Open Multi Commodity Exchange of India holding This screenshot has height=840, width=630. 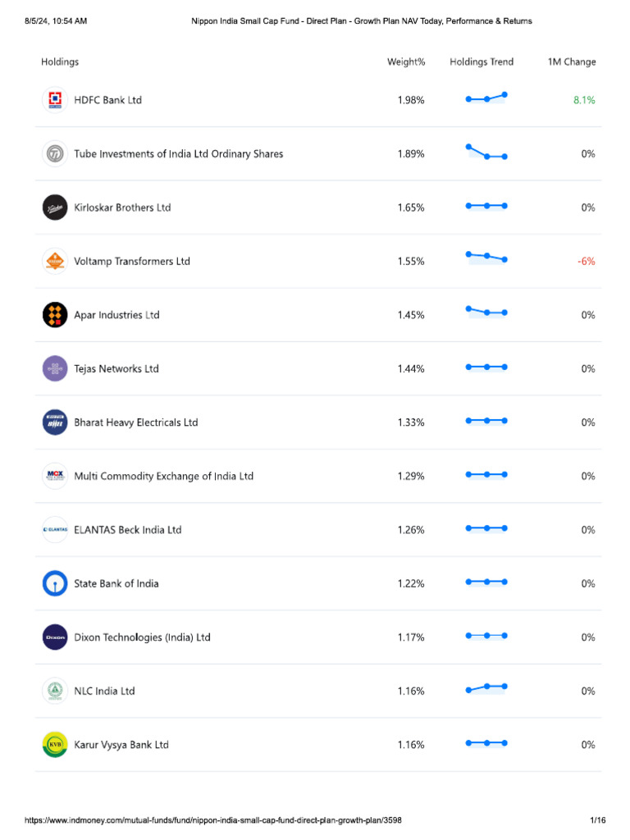163,477
